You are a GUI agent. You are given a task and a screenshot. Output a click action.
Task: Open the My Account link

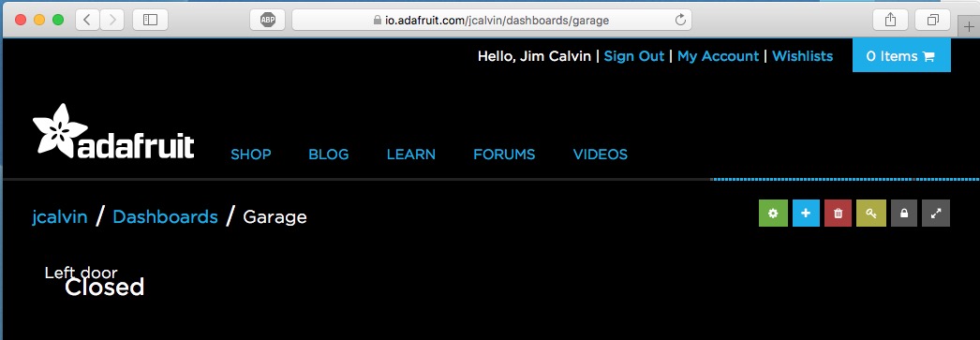(718, 56)
